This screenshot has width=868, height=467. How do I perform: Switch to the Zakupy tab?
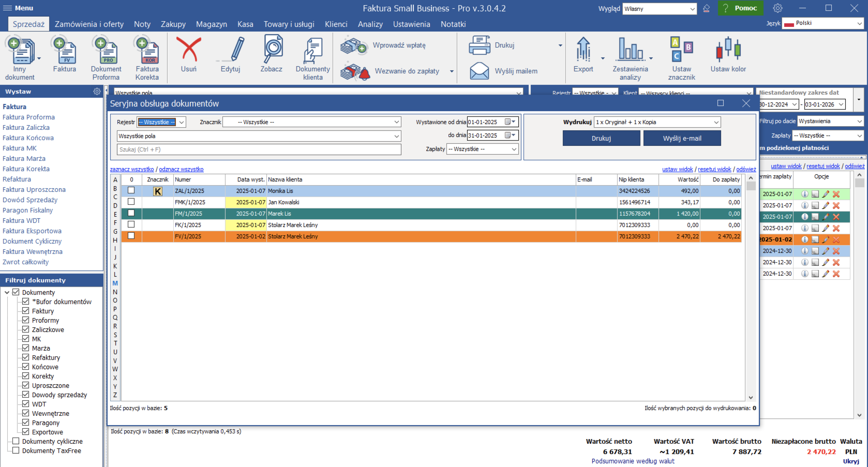click(x=173, y=24)
